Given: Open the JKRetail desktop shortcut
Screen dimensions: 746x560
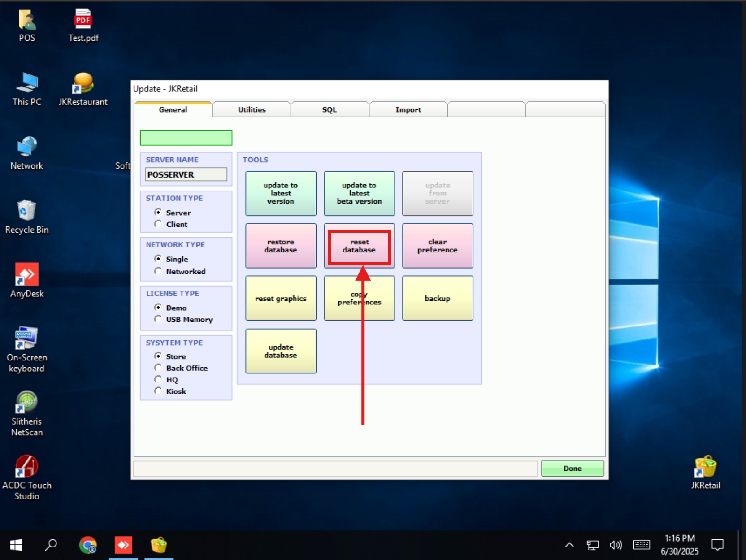Looking at the screenshot, I should coord(706,472).
